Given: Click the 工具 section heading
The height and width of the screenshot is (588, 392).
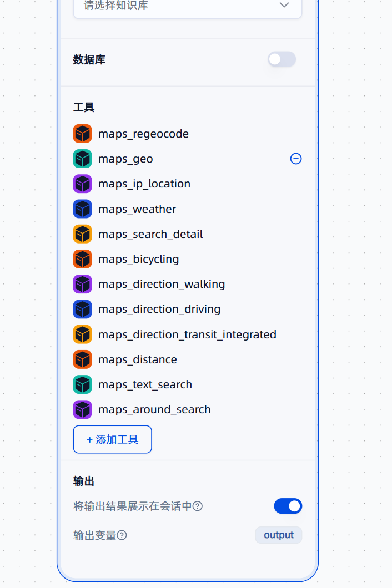Looking at the screenshot, I should click(x=84, y=108).
